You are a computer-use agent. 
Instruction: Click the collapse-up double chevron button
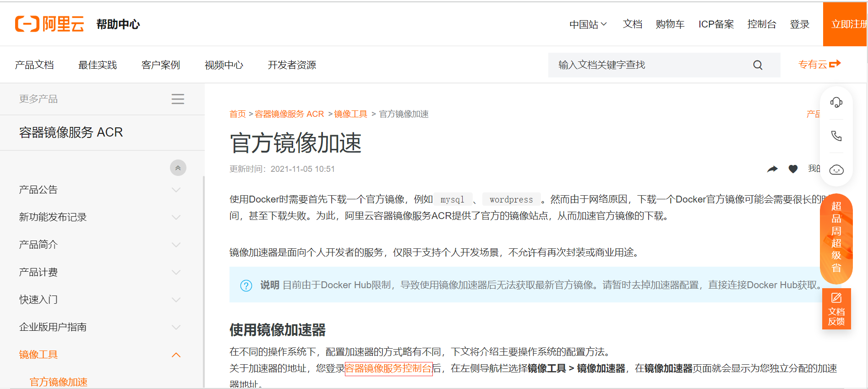click(178, 168)
